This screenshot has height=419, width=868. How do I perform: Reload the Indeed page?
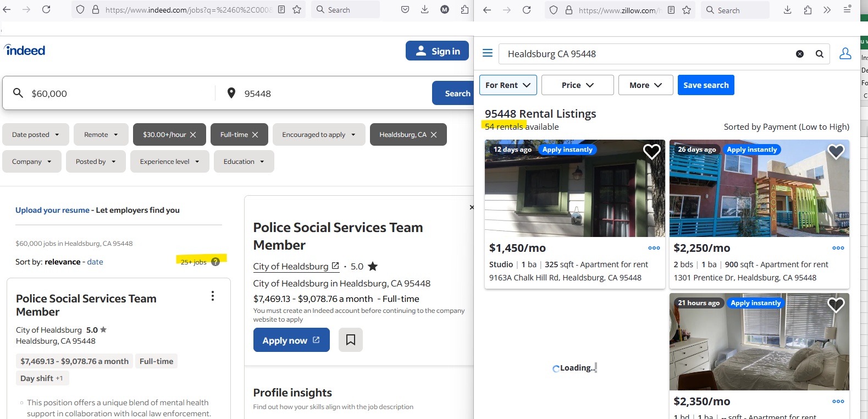[x=46, y=9]
